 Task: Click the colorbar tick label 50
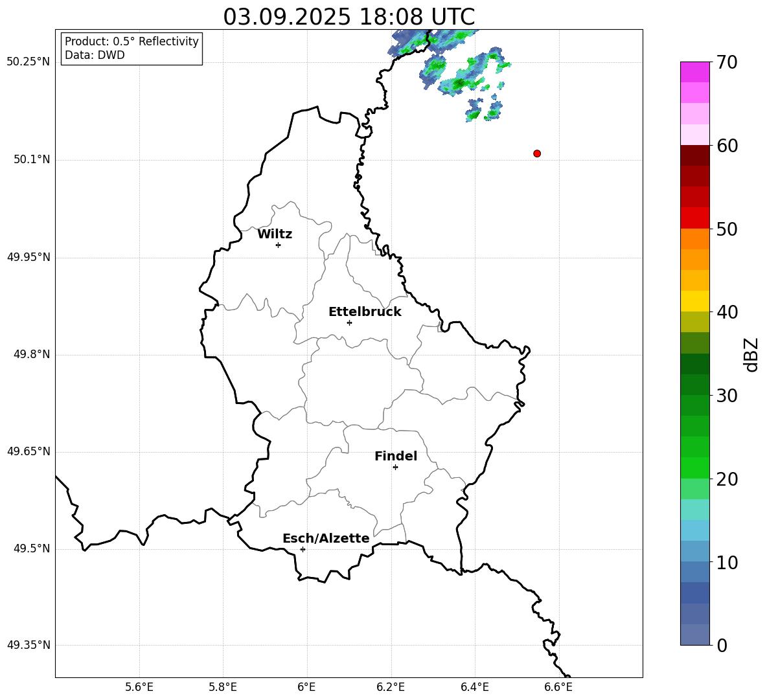(727, 229)
